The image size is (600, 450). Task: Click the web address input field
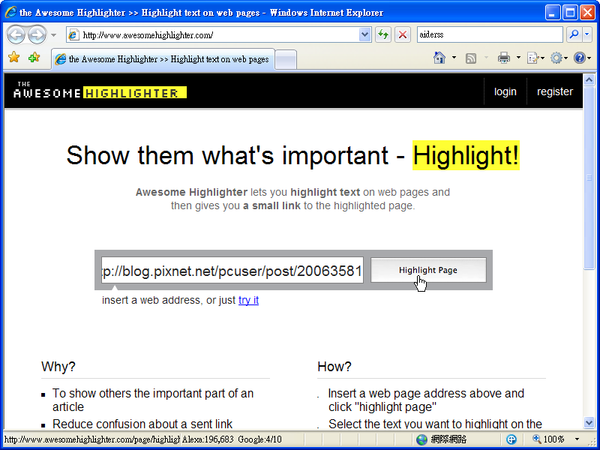232,270
